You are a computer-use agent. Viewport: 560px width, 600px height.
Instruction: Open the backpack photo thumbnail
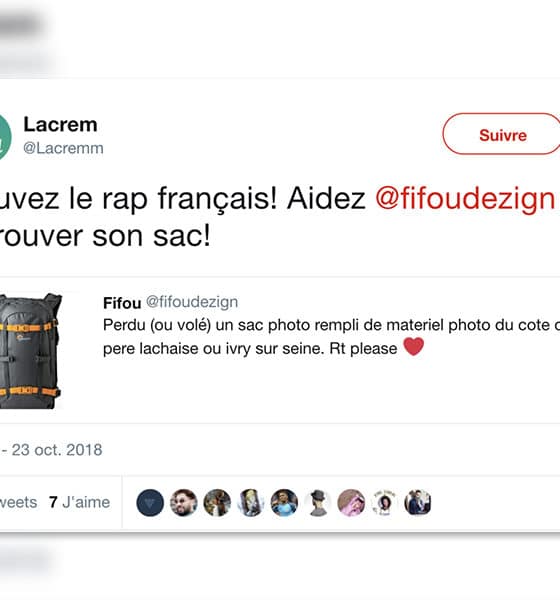(31, 351)
